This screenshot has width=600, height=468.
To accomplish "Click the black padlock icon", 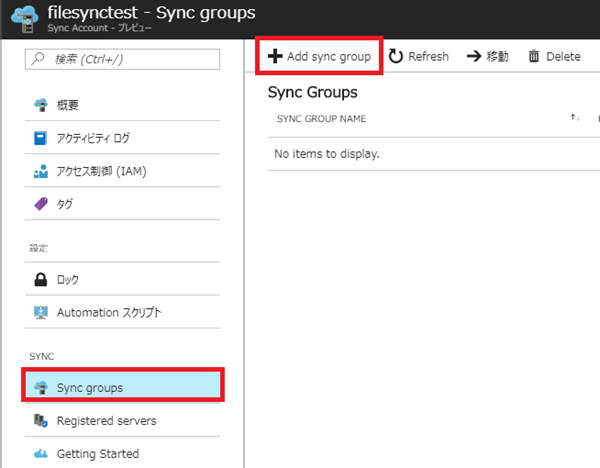I will click(x=41, y=279).
